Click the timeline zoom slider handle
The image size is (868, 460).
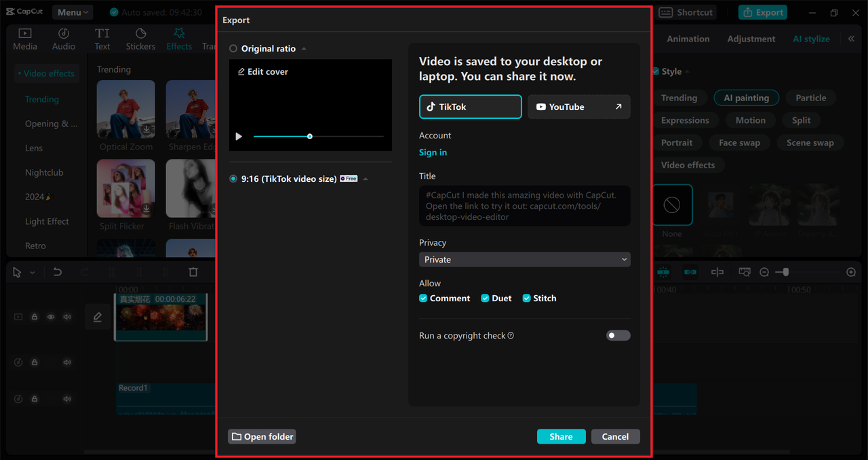(x=786, y=272)
